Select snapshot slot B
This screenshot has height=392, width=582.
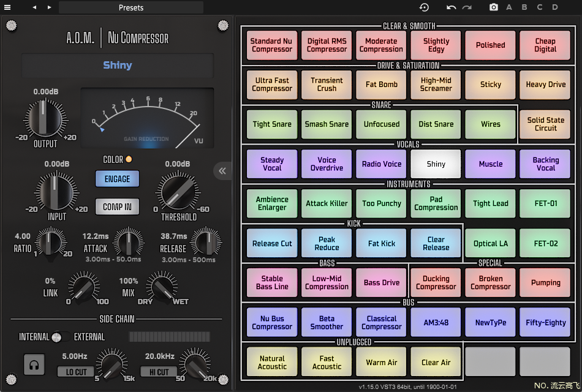[524, 7]
